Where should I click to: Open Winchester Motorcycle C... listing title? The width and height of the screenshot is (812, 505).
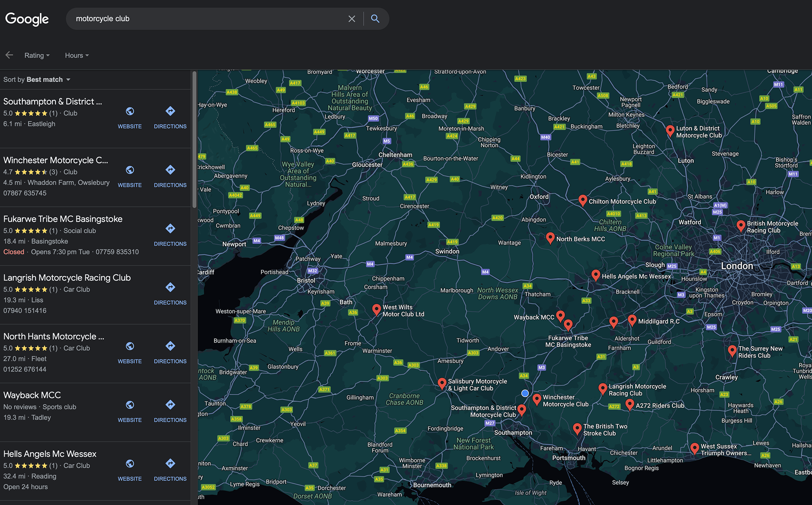55,160
